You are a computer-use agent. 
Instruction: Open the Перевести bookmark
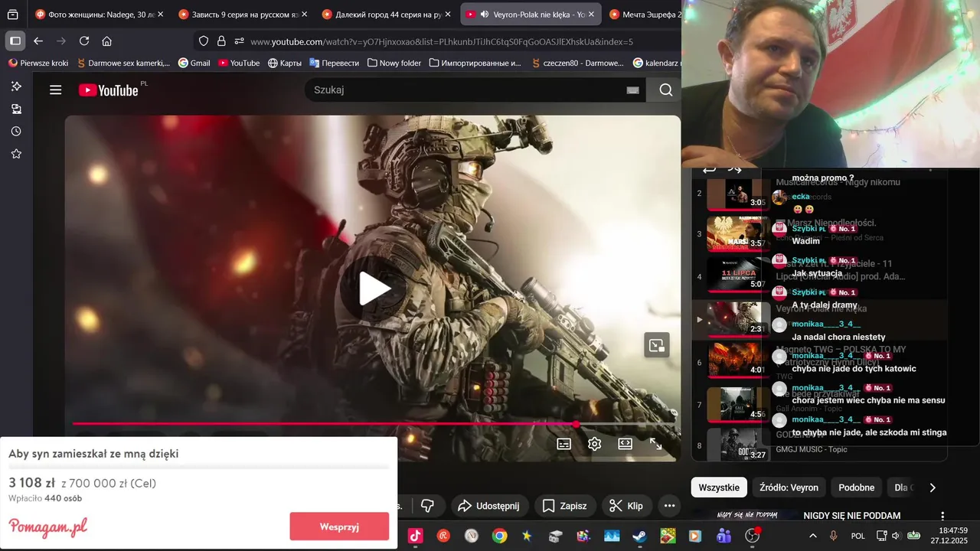click(335, 63)
